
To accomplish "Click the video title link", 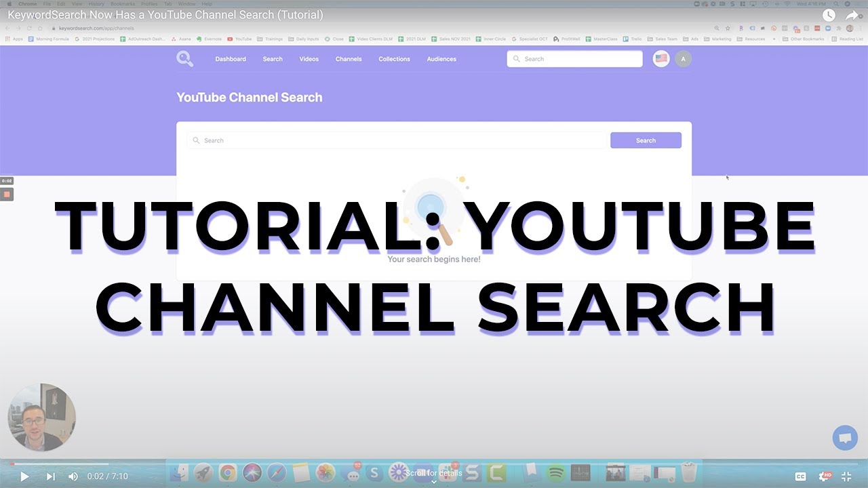I will click(165, 14).
